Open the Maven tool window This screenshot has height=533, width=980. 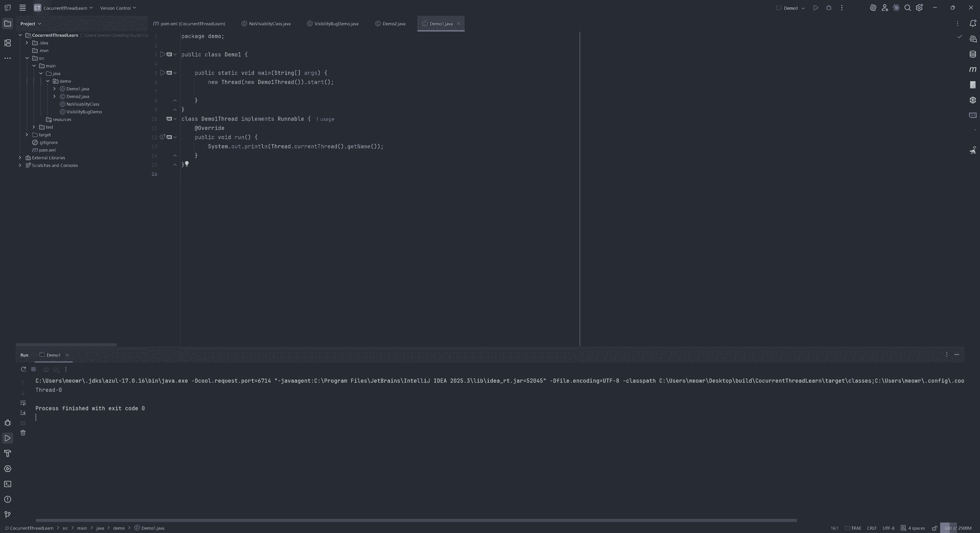pos(973,69)
